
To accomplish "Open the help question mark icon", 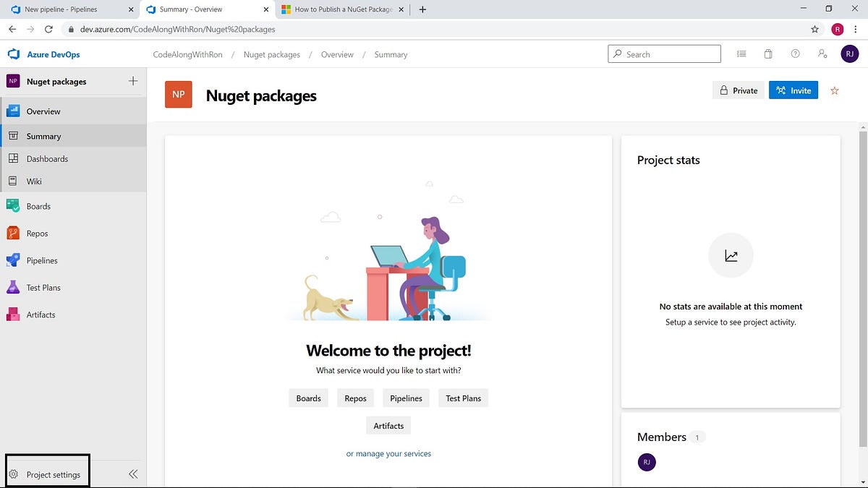I will [x=796, y=54].
